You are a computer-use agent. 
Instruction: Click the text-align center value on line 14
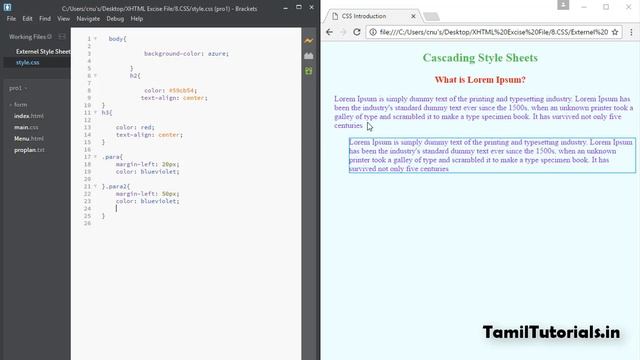(x=169, y=135)
